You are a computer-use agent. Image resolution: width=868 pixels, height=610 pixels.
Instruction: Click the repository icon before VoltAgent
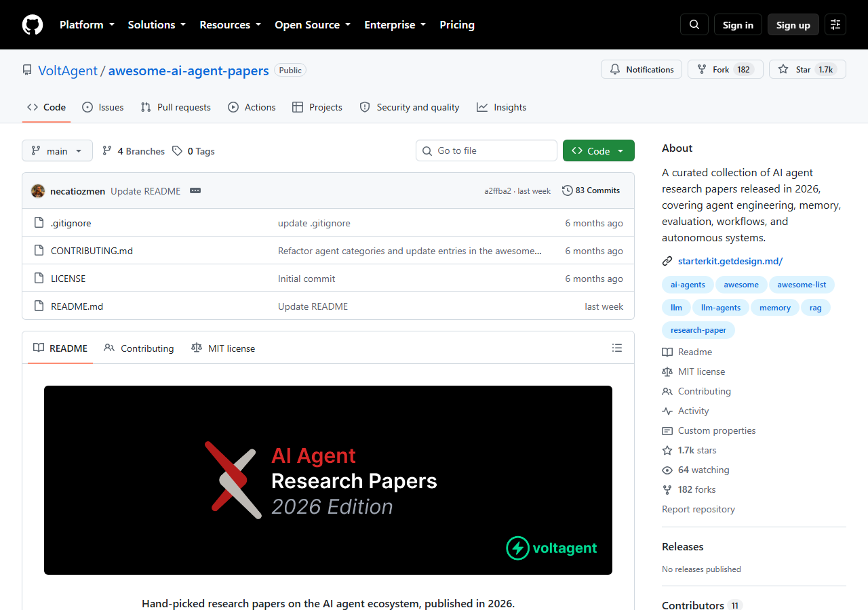pyautogui.click(x=27, y=70)
